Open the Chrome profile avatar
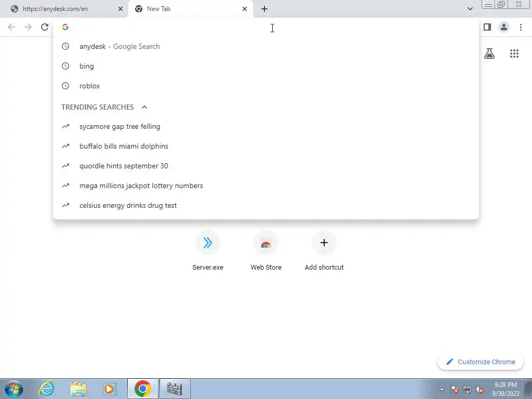 pos(504,27)
